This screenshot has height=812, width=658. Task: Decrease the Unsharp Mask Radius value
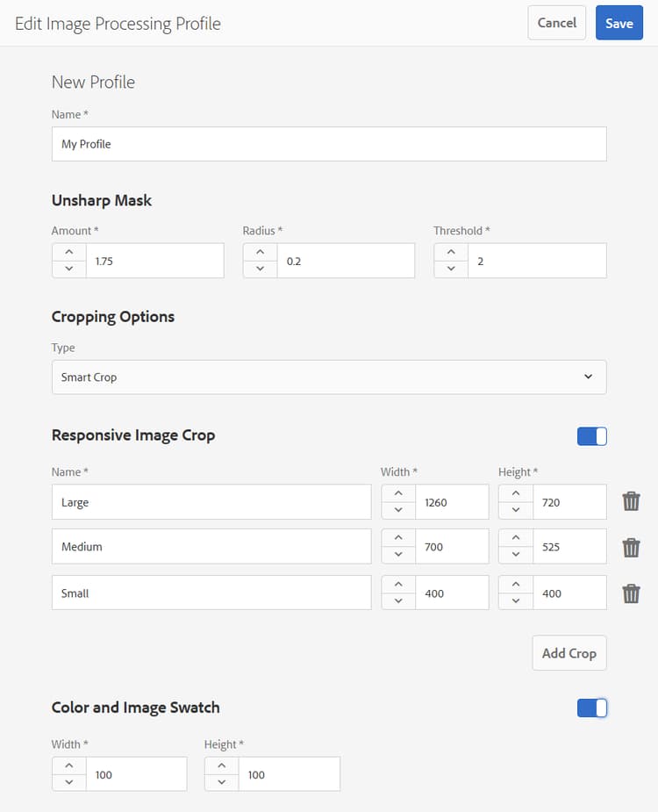[x=260, y=269]
